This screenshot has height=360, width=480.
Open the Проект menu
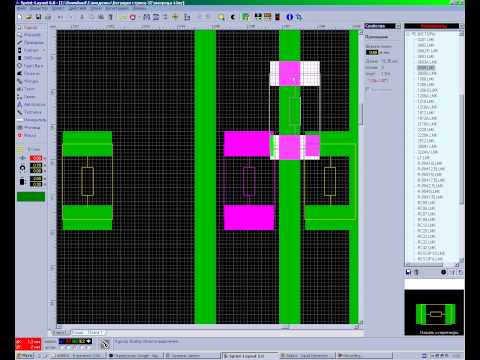[58, 8]
